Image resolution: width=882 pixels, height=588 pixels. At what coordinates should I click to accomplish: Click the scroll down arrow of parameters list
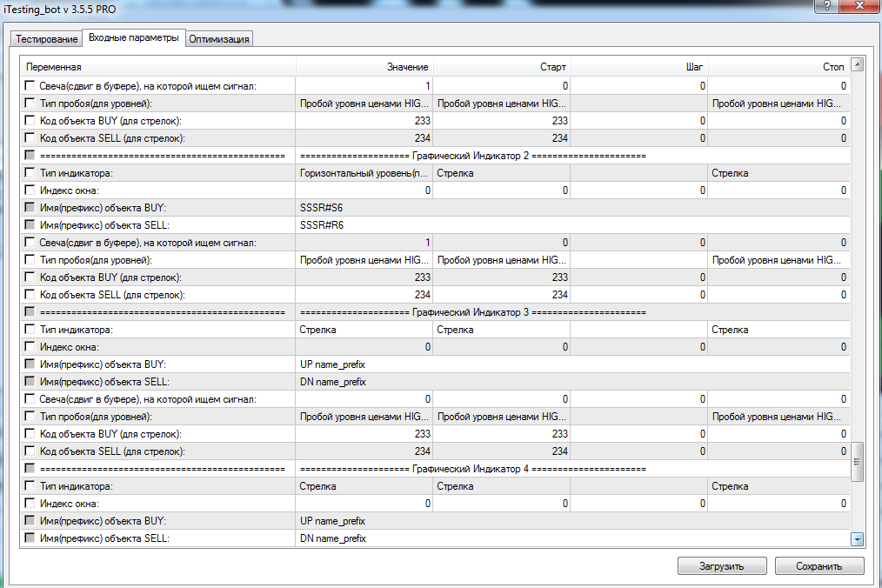pos(857,539)
